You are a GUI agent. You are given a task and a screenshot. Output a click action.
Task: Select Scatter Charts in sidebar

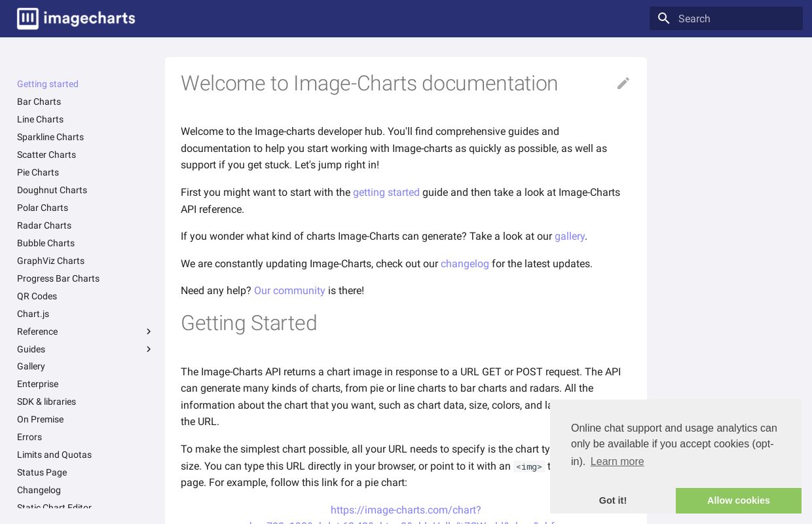[x=46, y=155]
